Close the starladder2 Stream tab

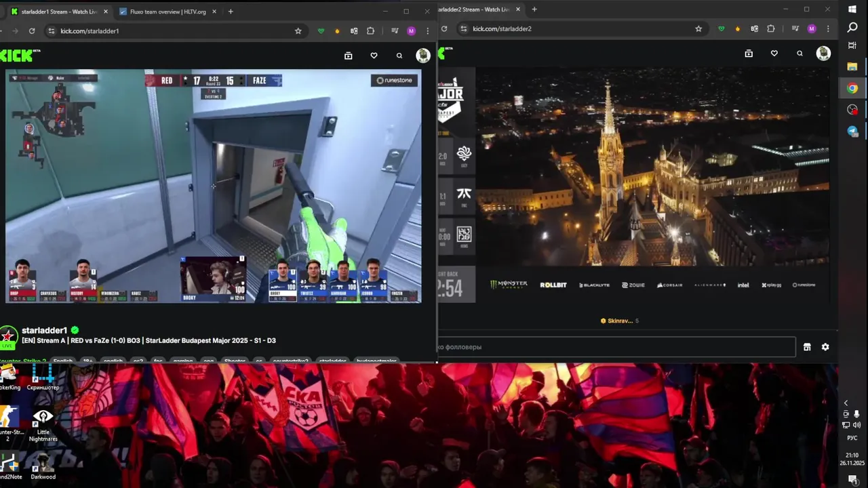[519, 9]
